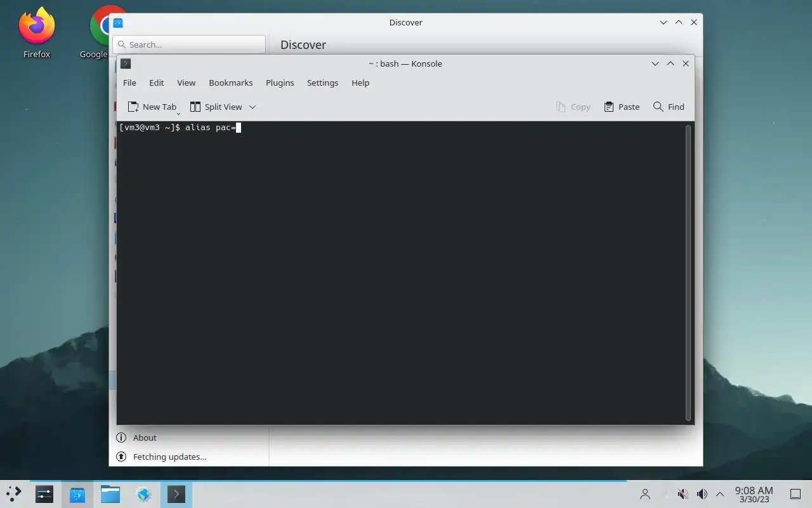Open a New Tab in Konsole
The width and height of the screenshot is (812, 508).
click(x=152, y=107)
